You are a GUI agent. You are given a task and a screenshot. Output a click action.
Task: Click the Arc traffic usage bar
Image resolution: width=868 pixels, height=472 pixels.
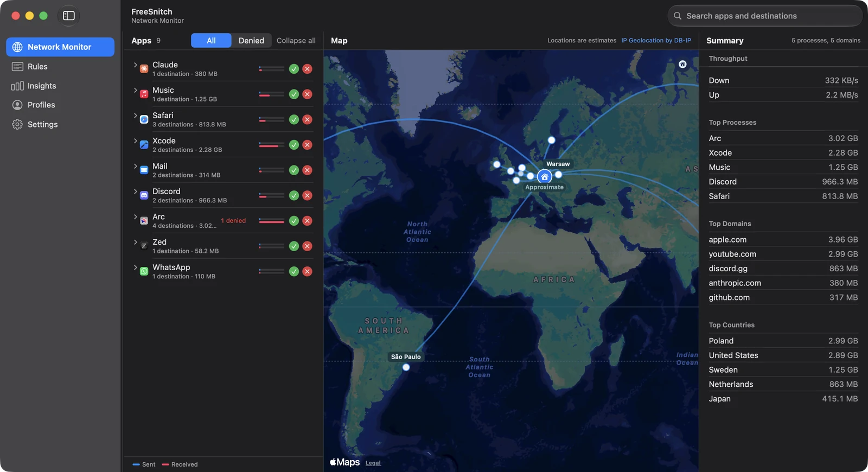coord(272,221)
